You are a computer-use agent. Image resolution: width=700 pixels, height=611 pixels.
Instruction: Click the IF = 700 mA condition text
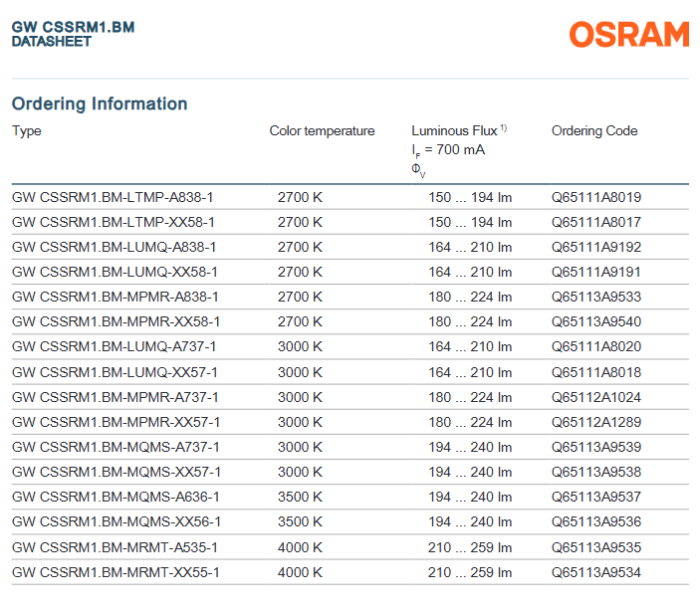(448, 150)
